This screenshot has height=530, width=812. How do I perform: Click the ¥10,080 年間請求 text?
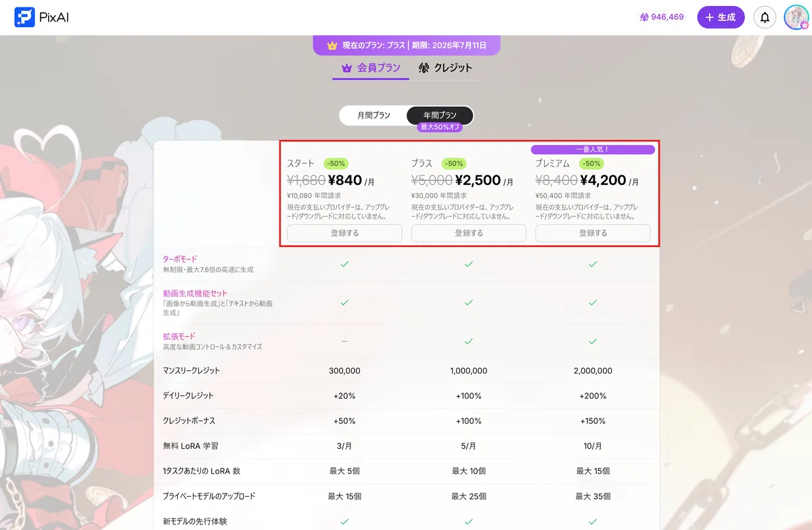[314, 196]
